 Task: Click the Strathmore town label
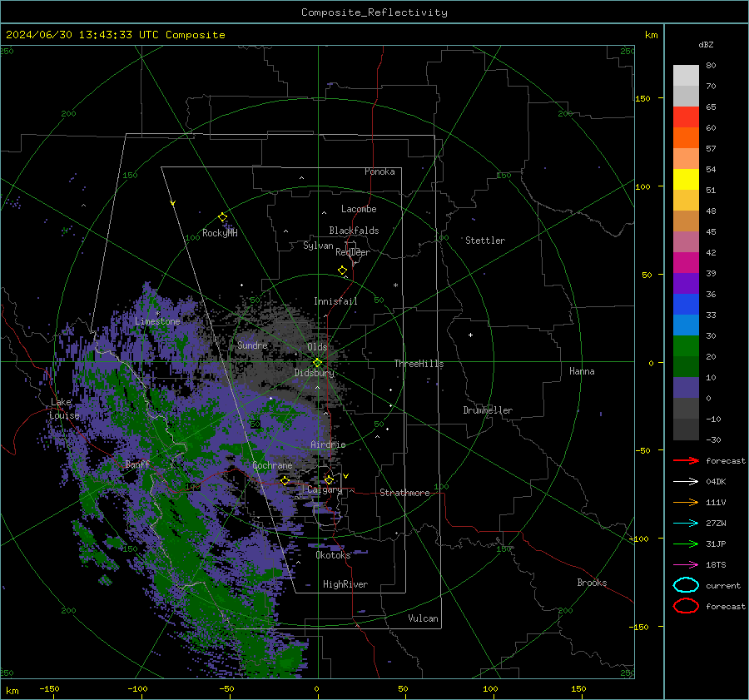[404, 493]
